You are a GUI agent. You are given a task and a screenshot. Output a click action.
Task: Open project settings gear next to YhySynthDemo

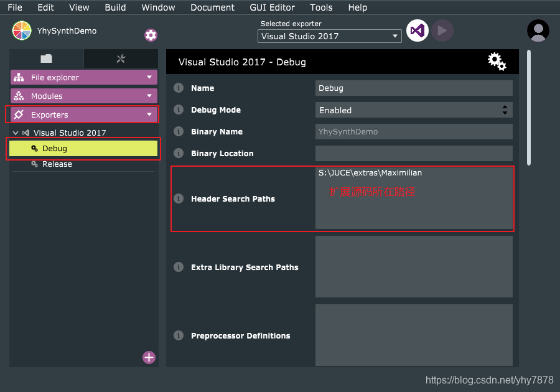coord(151,35)
